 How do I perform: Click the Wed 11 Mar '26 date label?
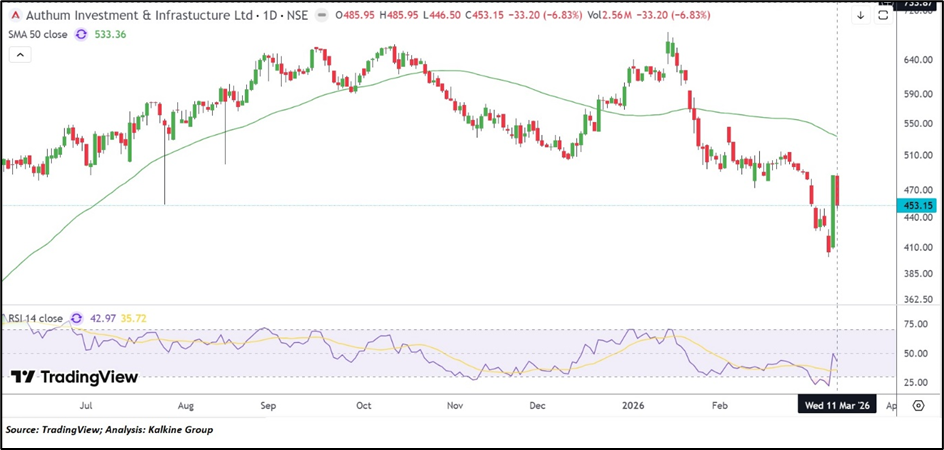836,407
